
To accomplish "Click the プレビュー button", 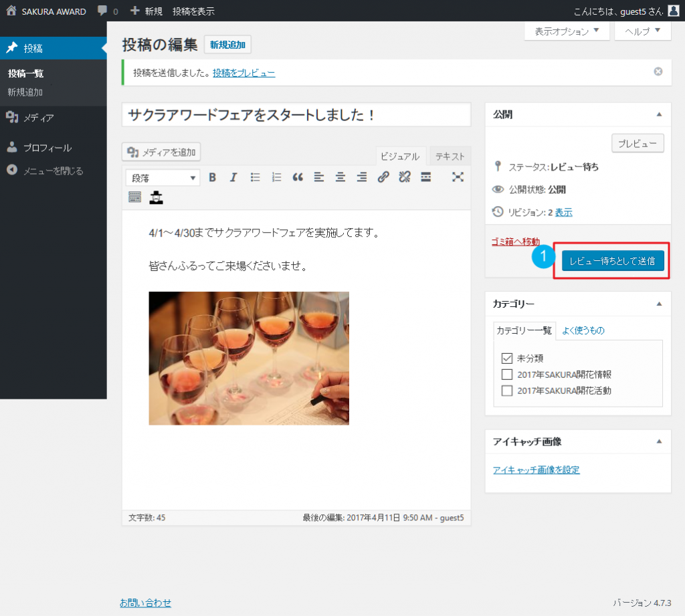I will (638, 143).
